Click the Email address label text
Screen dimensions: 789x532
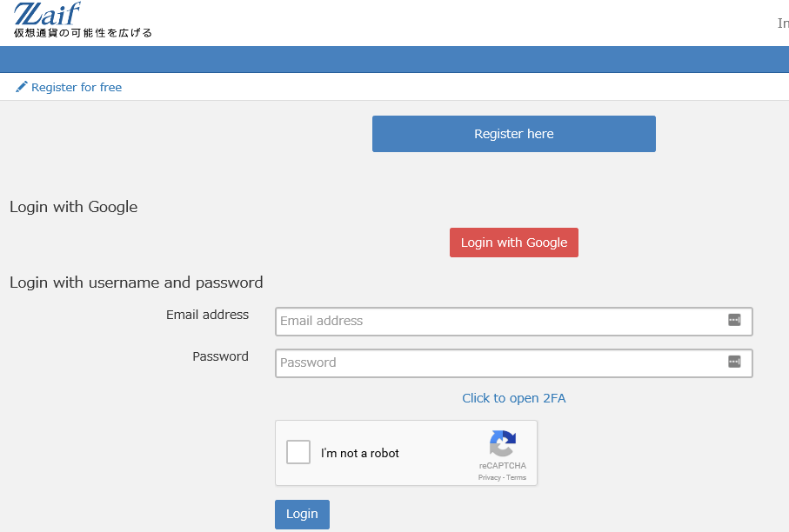pos(207,315)
